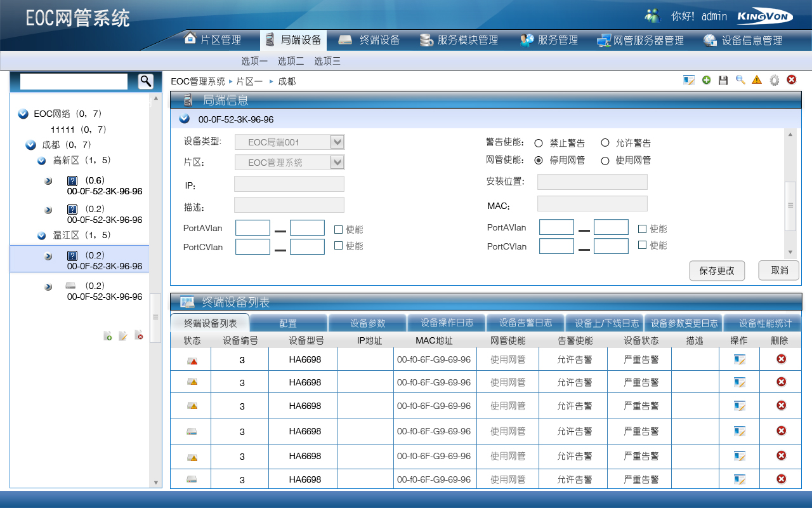Collapse the 成都 tree node

[x=30, y=145]
